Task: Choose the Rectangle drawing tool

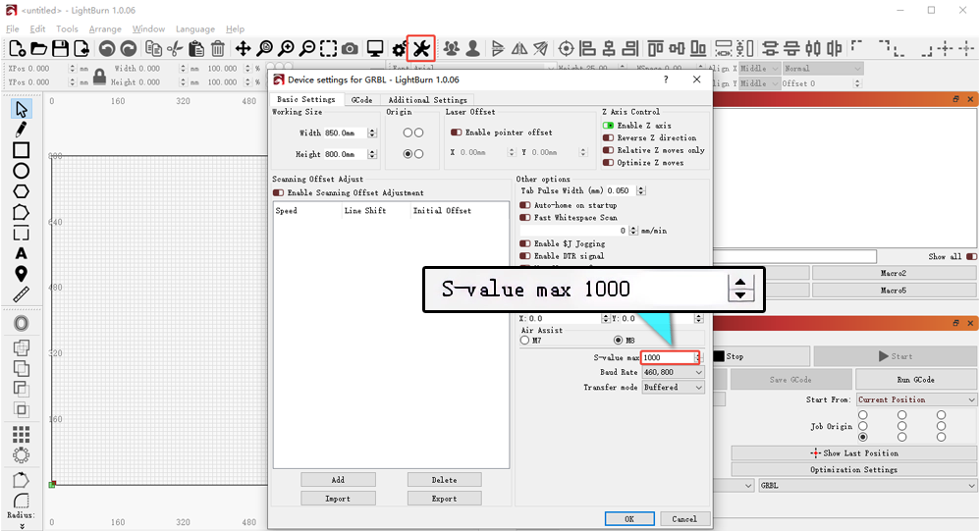Action: click(22, 150)
